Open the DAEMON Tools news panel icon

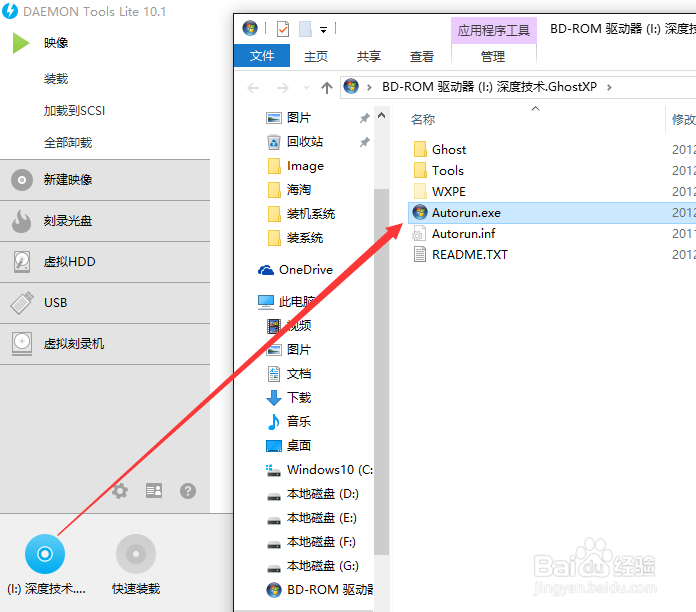154,491
